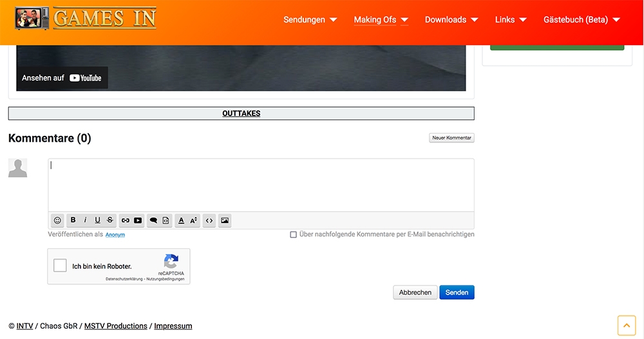Expand the Downloads dropdown menu

451,20
